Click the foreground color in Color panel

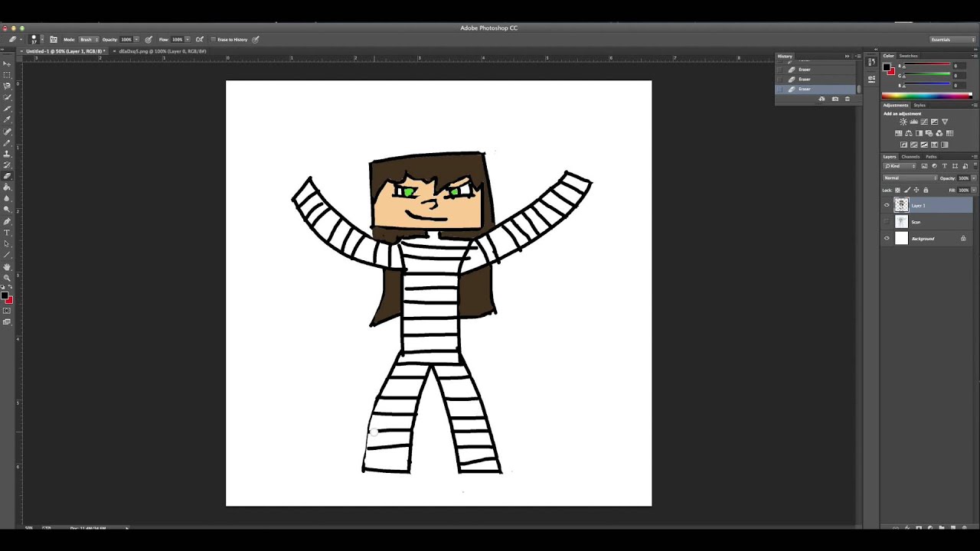[x=887, y=67]
